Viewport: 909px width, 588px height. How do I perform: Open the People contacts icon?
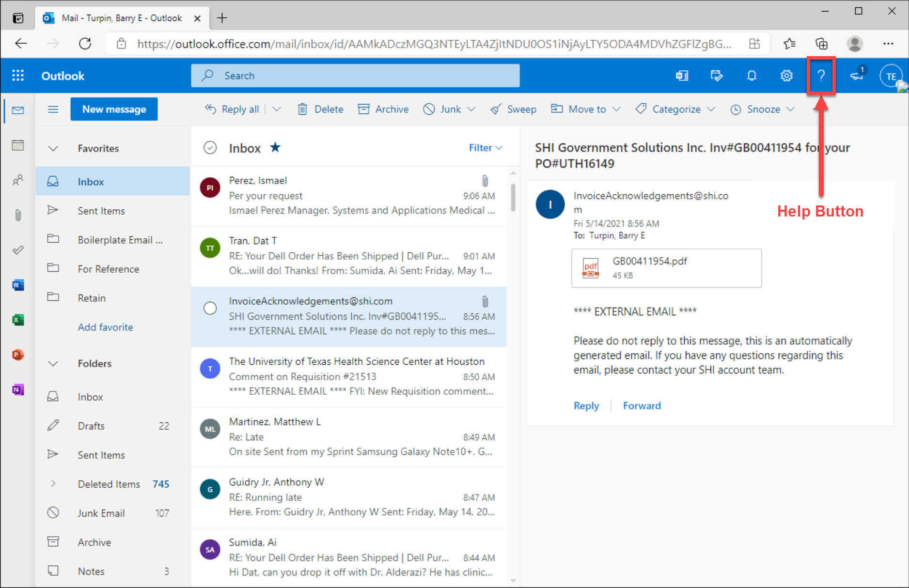click(18, 180)
